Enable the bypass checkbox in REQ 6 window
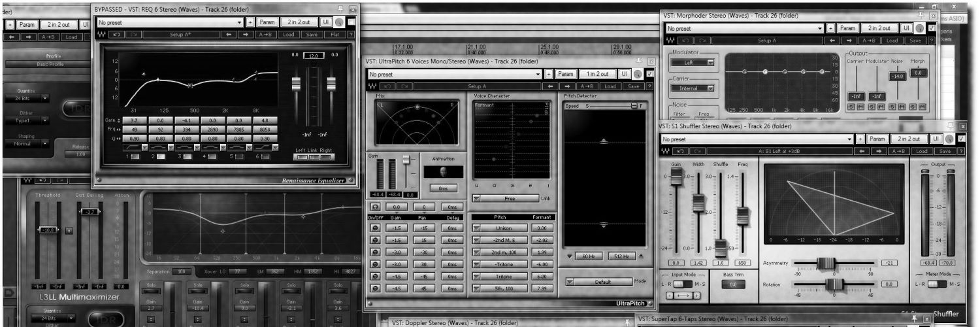Viewport: 980px width, 327px height. tap(351, 22)
